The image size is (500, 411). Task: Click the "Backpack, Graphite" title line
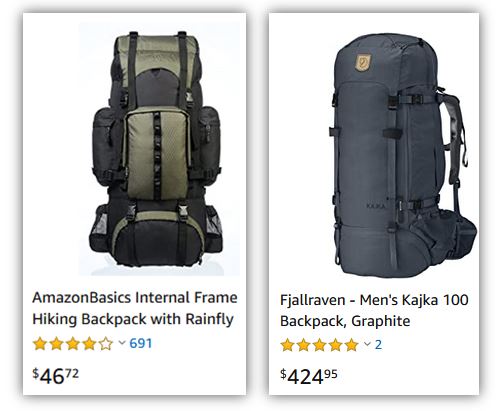click(x=345, y=321)
